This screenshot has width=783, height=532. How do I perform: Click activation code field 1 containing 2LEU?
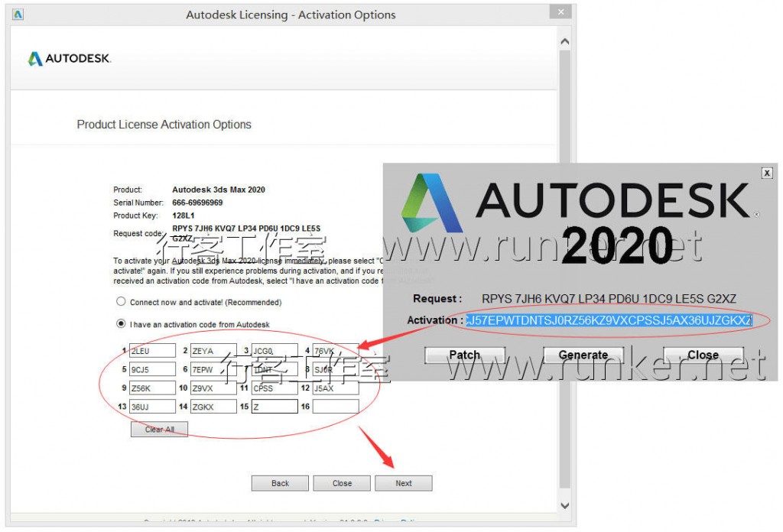point(152,351)
